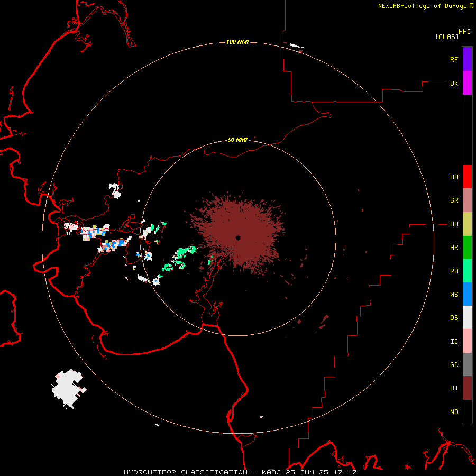
Task: Click the HA legend label
Action: pos(454,177)
